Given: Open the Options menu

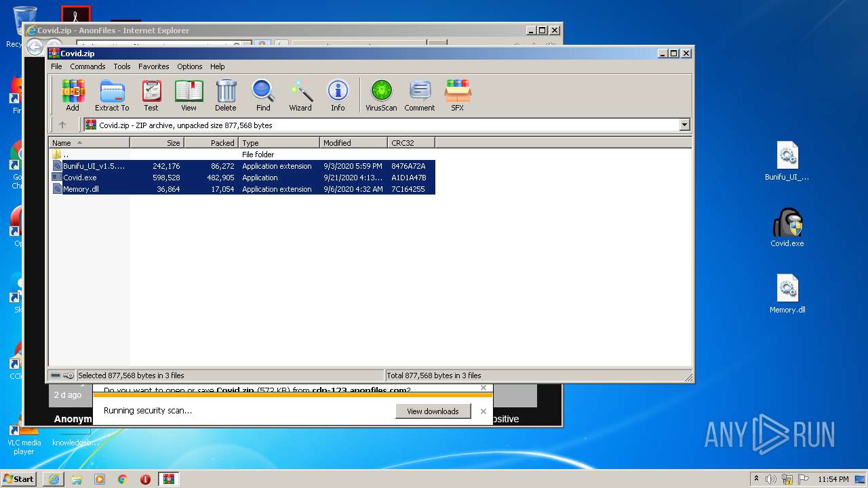Looking at the screenshot, I should (x=190, y=66).
